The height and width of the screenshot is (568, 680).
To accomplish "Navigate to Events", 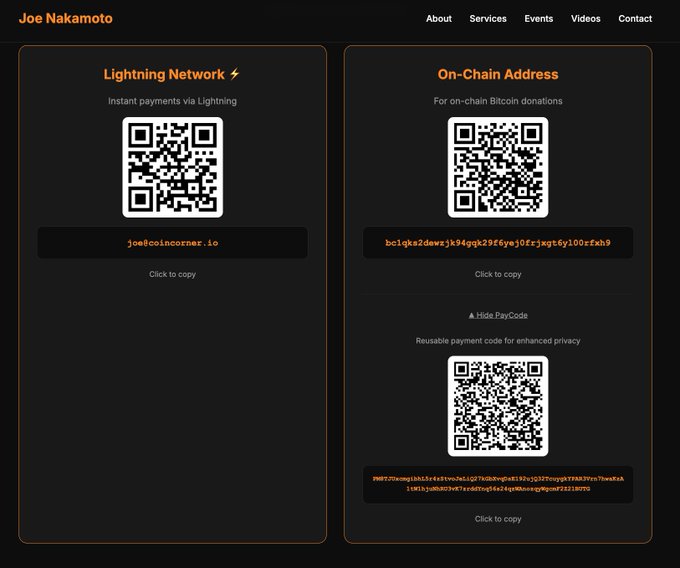I will pyautogui.click(x=539, y=19).
